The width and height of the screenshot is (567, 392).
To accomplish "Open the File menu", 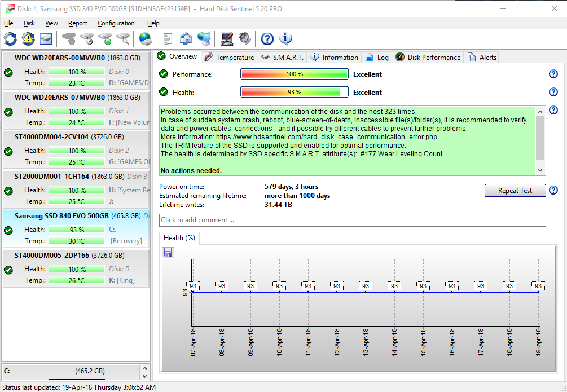I will (8, 23).
